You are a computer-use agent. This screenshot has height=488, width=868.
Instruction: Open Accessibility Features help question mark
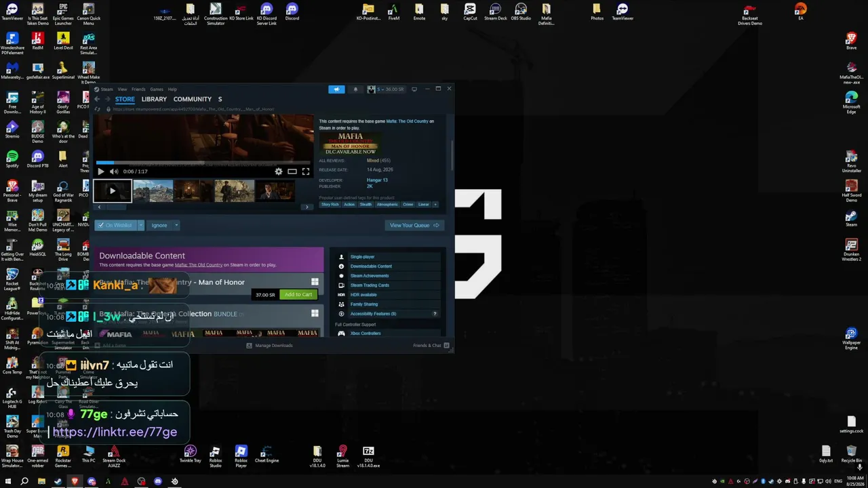point(435,314)
